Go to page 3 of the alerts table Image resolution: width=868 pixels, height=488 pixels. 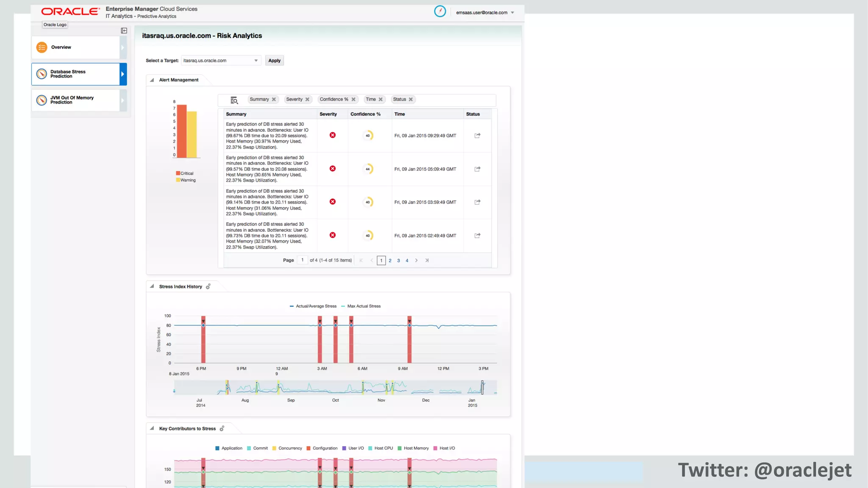(398, 261)
